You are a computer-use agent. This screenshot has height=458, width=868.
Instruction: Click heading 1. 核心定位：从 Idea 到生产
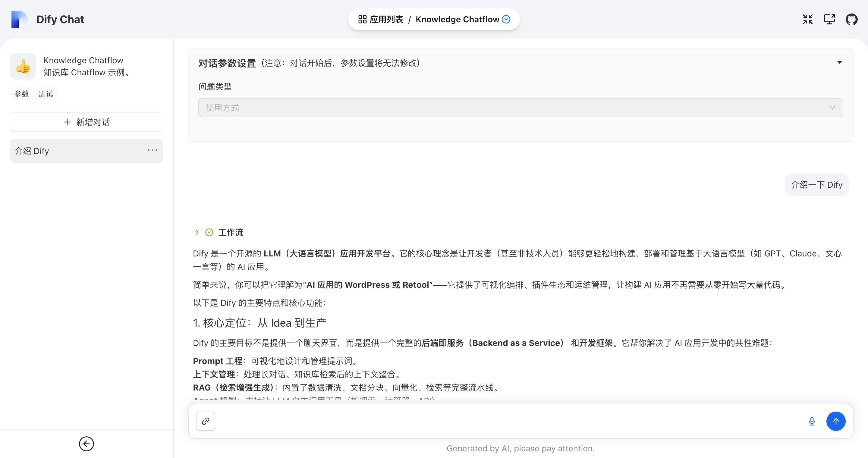coord(259,323)
